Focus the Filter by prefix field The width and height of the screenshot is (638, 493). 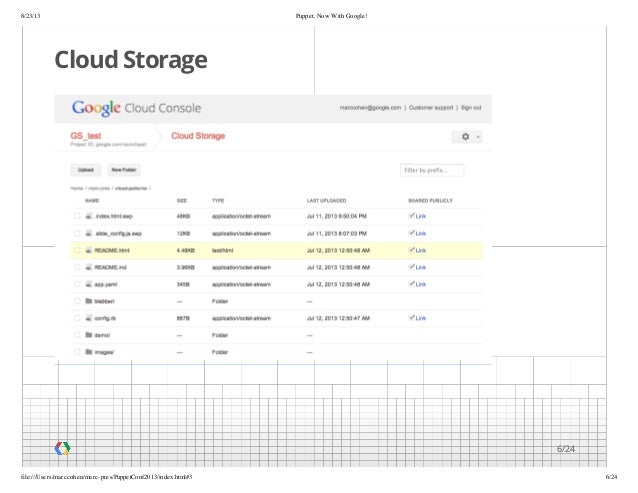[x=432, y=170]
